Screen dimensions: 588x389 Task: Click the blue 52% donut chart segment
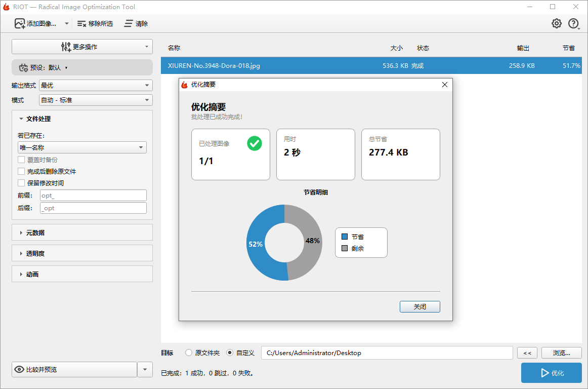point(256,244)
